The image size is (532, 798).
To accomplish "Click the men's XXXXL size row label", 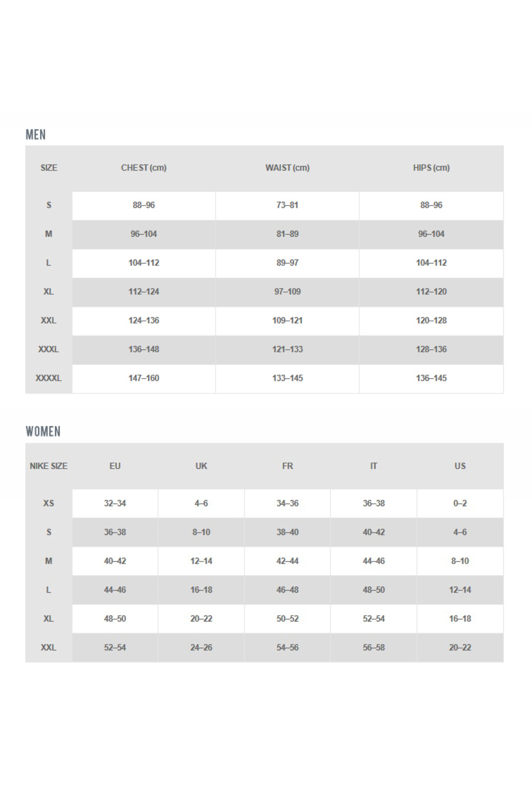I will (48, 378).
